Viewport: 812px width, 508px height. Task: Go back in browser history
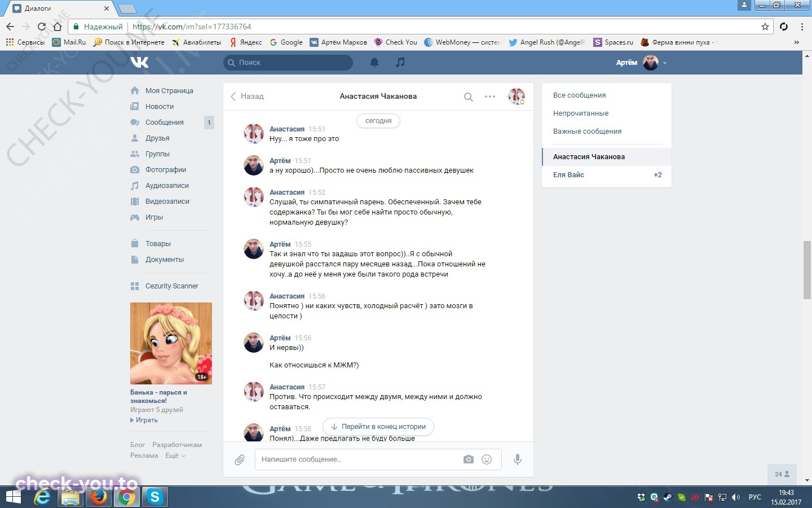[x=10, y=27]
